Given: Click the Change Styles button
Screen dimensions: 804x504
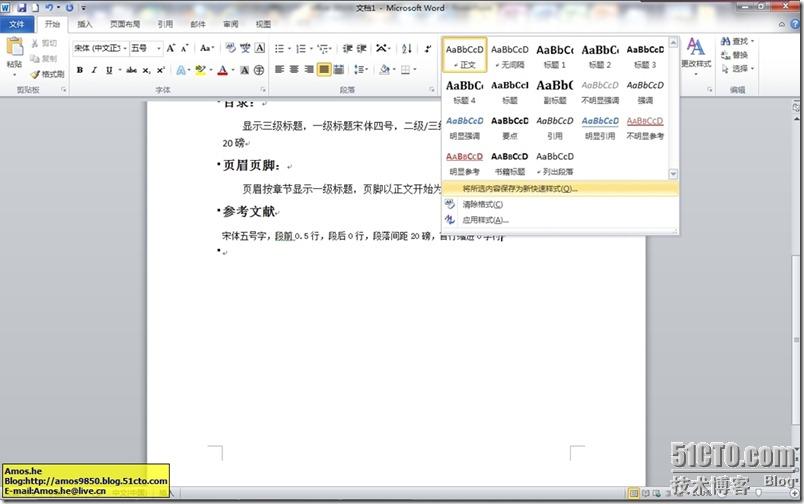Looking at the screenshot, I should tap(696, 56).
